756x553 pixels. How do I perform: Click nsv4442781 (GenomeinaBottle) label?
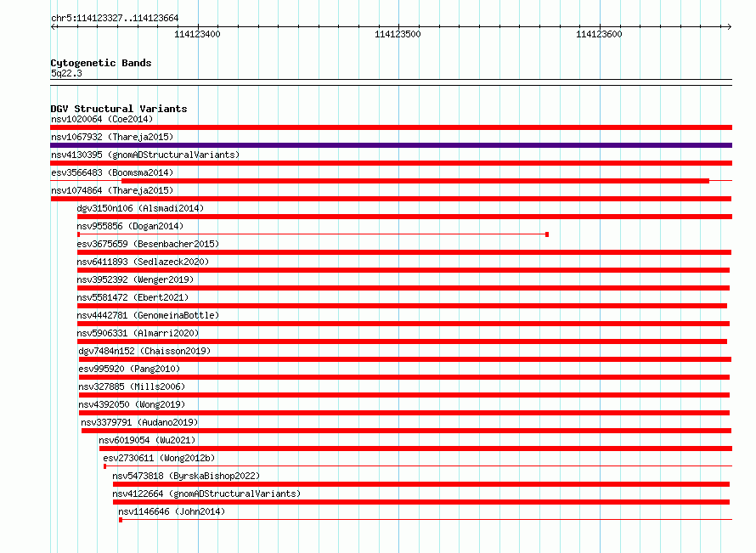[x=148, y=315]
